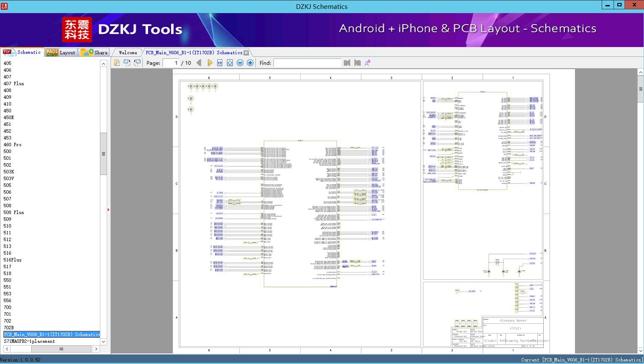Zoom out with the minus icon
Image resolution: width=644 pixels, height=364 pixels.
tap(240, 63)
